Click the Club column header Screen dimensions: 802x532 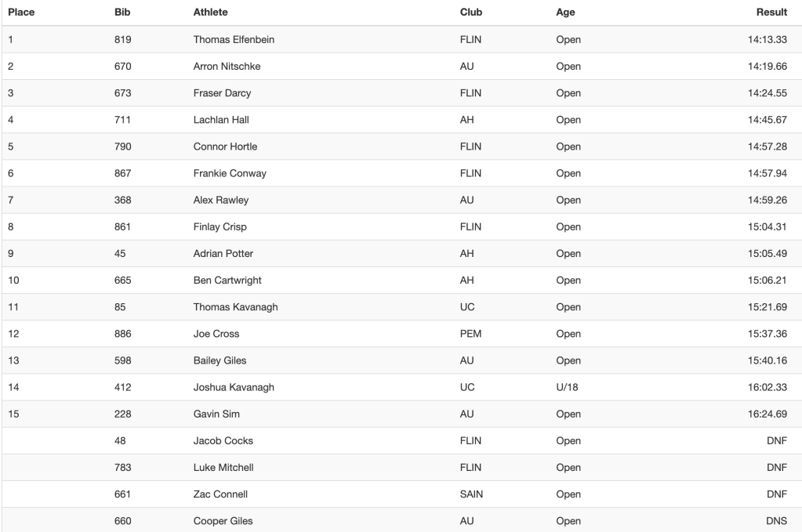[x=471, y=13]
